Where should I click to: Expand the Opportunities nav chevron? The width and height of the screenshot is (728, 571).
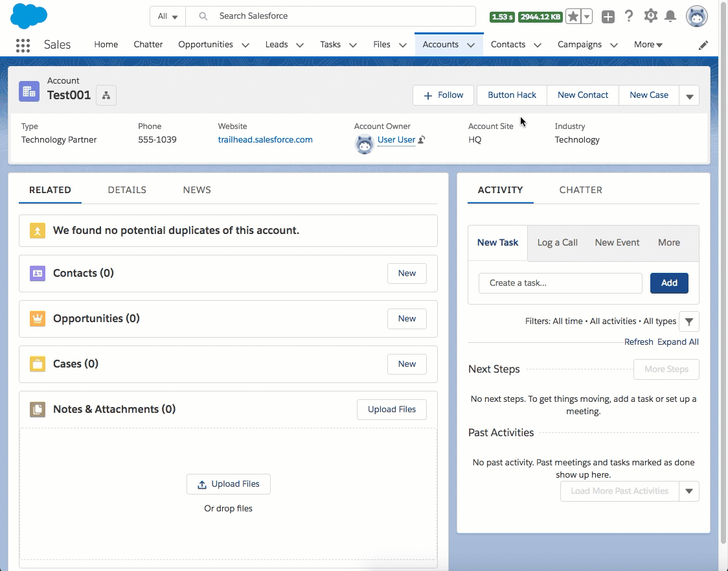245,45
